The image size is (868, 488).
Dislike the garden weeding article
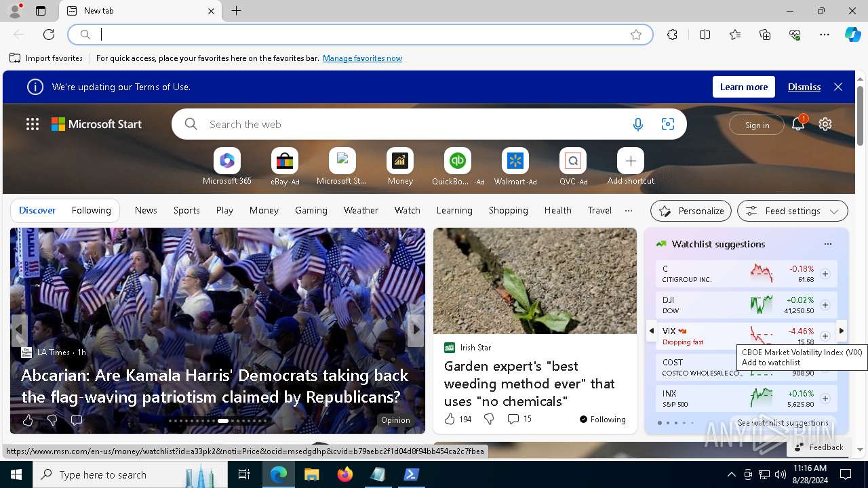coord(489,419)
